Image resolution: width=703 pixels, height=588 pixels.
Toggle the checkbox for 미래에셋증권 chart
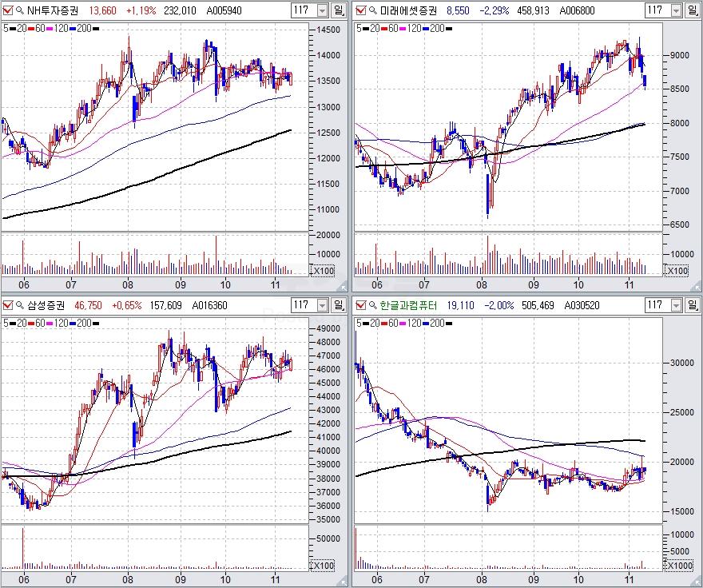359,10
